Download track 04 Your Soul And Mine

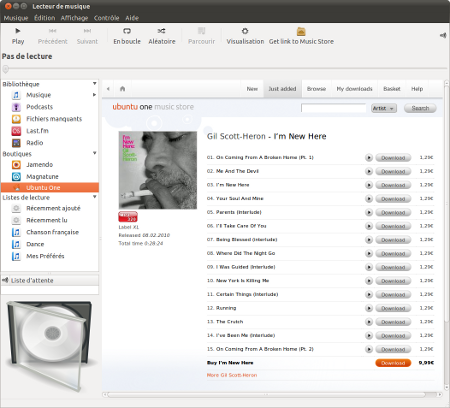point(393,199)
